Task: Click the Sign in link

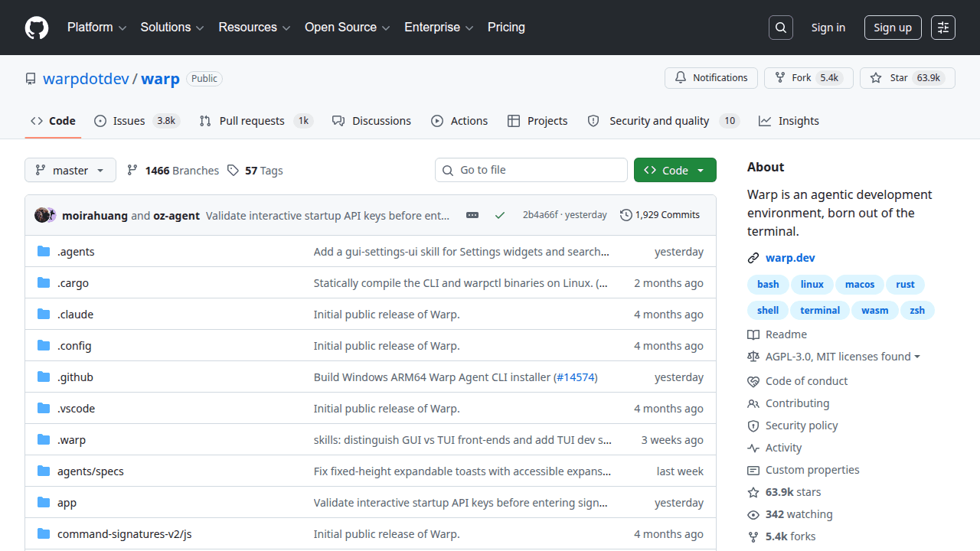Action: (x=828, y=28)
